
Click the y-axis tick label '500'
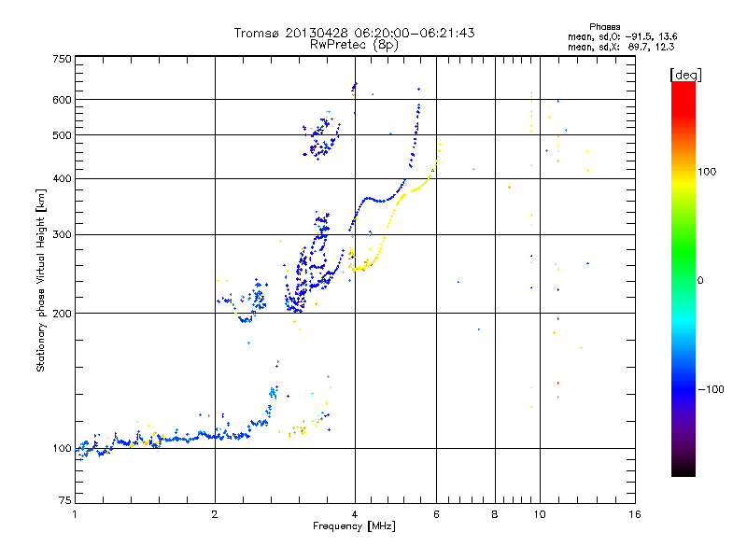click(62, 135)
